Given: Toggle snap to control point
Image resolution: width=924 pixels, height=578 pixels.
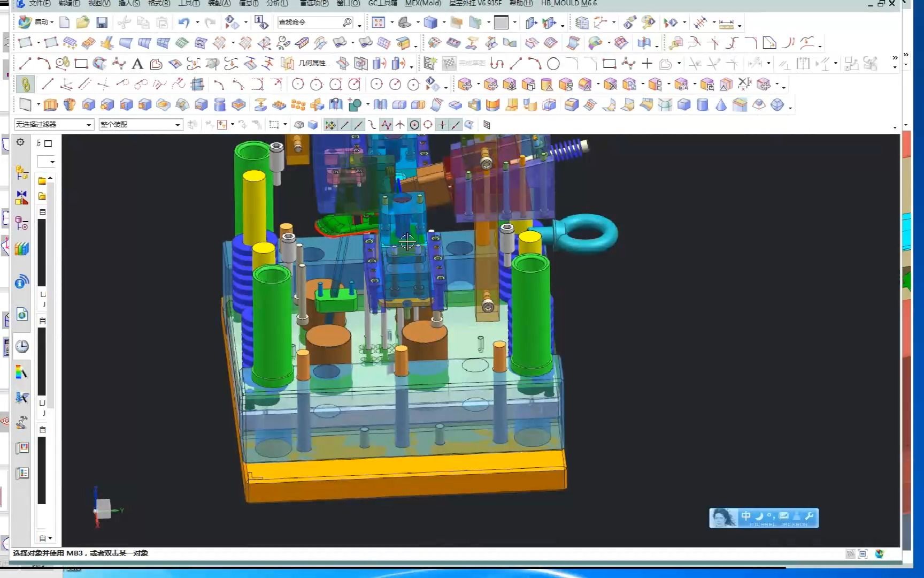Looking at the screenshot, I should coord(372,125).
